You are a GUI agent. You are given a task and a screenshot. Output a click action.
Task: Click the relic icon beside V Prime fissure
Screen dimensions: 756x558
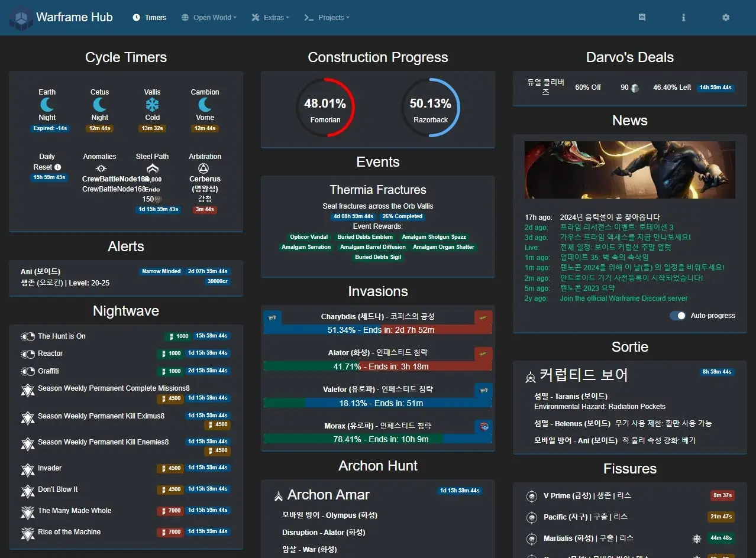click(531, 496)
